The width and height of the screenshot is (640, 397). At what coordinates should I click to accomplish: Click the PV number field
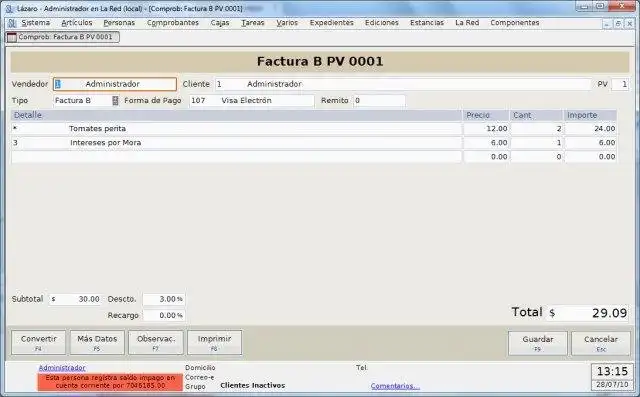[620, 84]
